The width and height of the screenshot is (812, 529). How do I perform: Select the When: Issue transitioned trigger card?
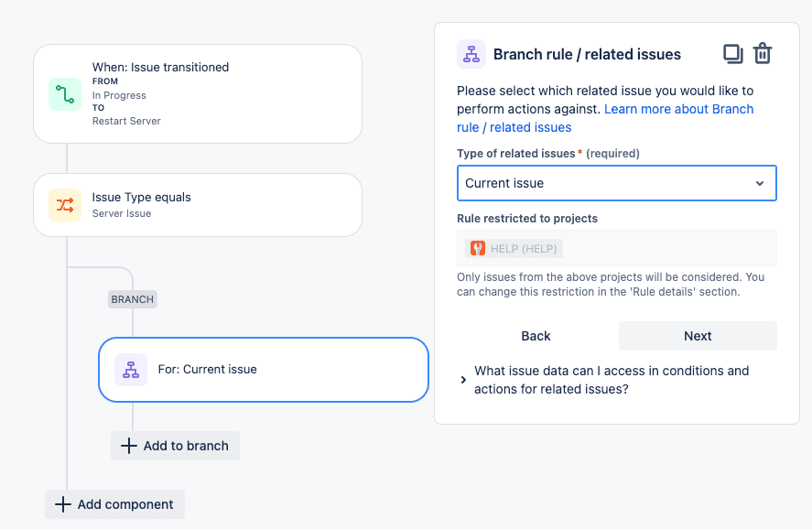(198, 93)
